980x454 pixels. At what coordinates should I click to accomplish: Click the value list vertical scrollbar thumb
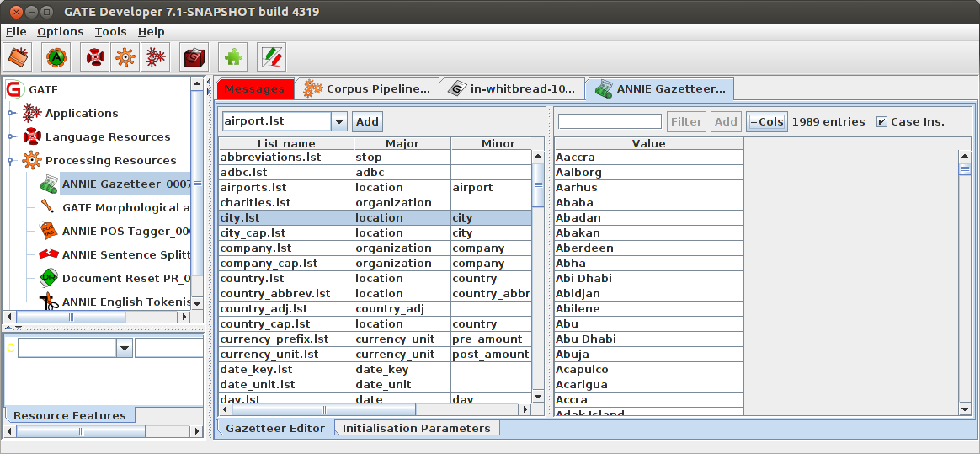click(965, 169)
